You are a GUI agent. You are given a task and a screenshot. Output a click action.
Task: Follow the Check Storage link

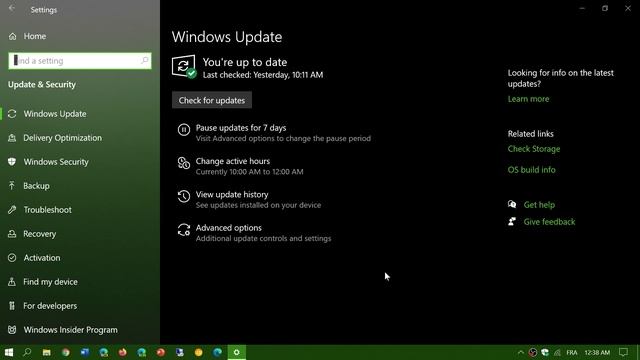pyautogui.click(x=533, y=149)
